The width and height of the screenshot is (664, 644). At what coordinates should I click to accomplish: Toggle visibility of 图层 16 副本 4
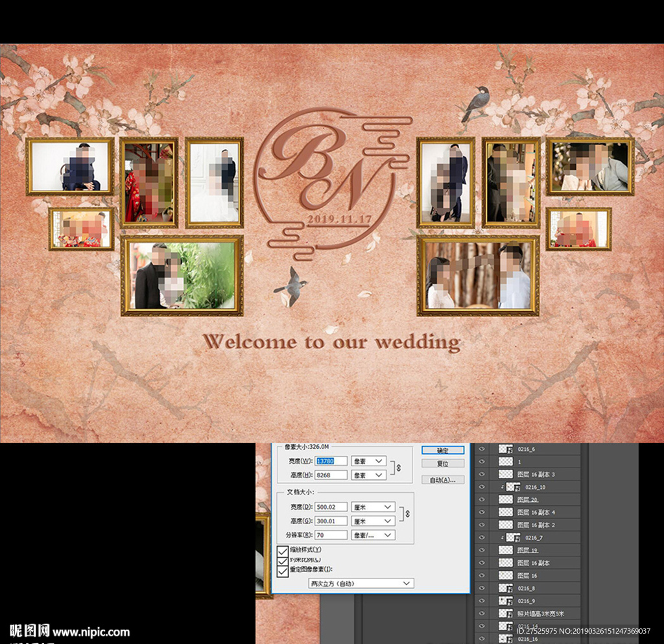click(482, 512)
